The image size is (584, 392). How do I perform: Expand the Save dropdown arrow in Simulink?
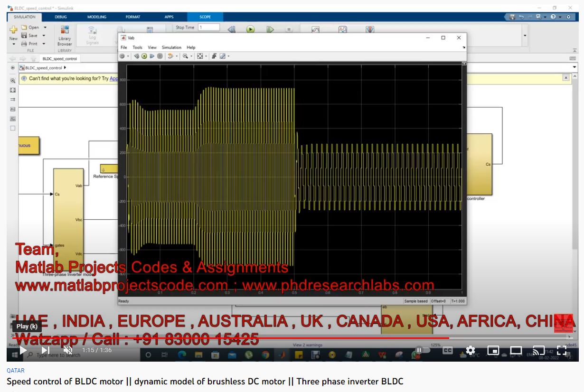(x=44, y=36)
